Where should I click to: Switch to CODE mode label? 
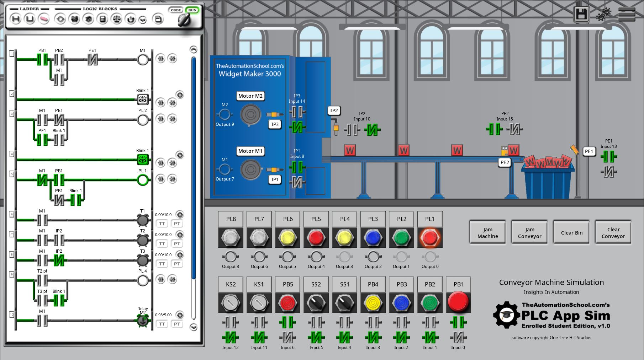click(x=176, y=10)
